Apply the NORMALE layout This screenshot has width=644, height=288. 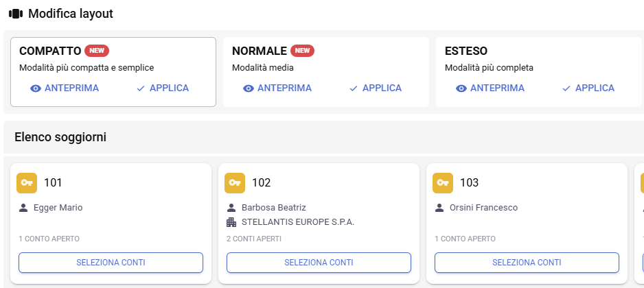[x=375, y=88]
